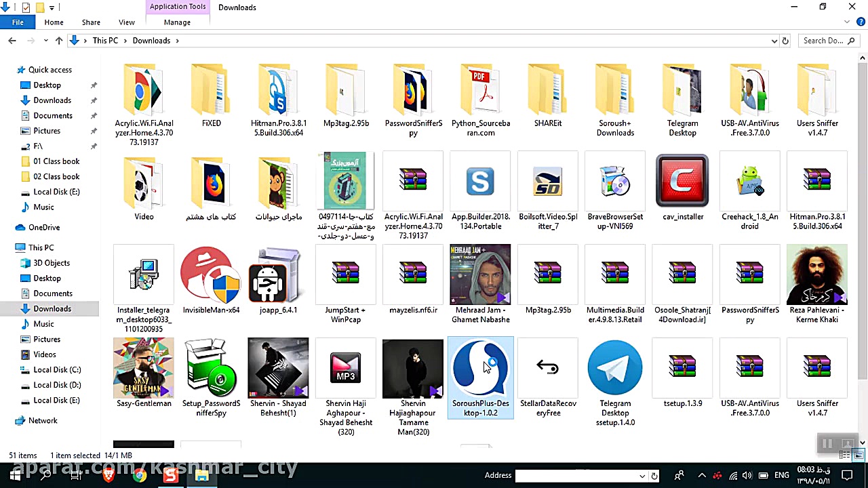Open Network in the navigation pane
This screenshot has height=488, width=868.
43,420
